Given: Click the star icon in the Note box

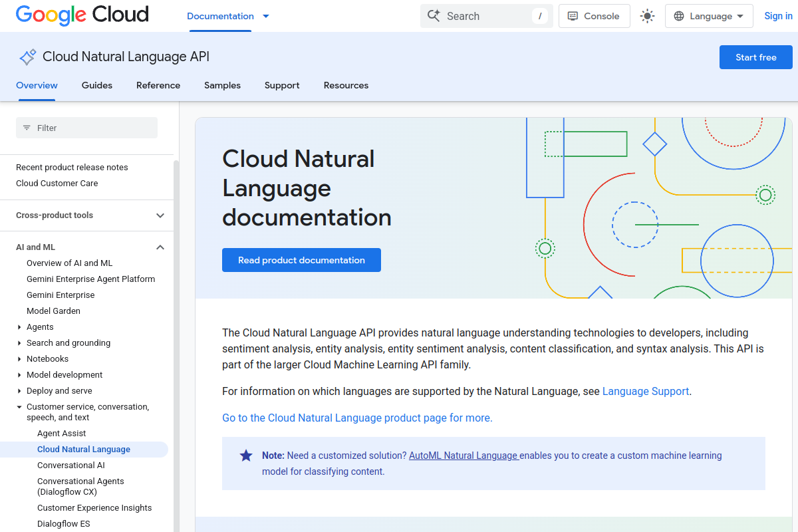Looking at the screenshot, I should 246,456.
